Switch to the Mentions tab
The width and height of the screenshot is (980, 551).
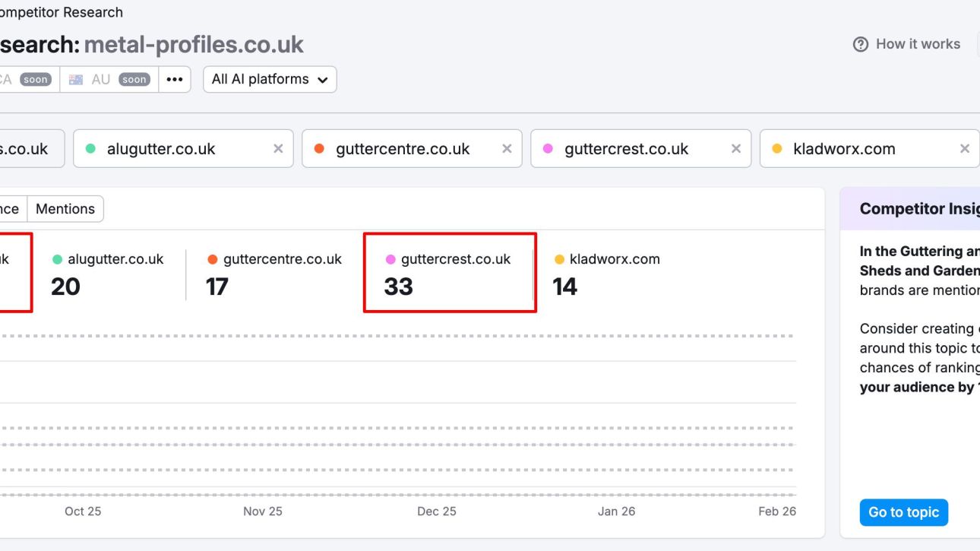pos(65,209)
